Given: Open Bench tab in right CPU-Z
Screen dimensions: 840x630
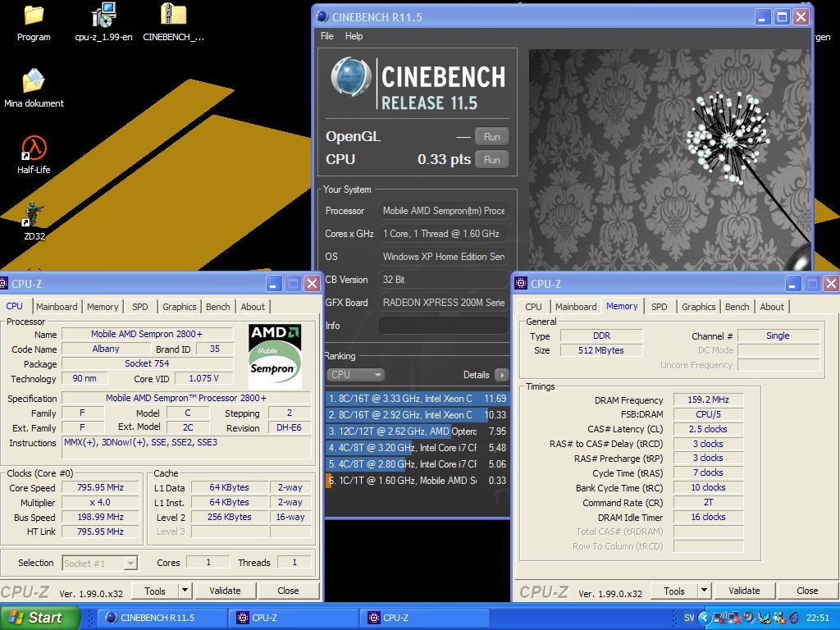Looking at the screenshot, I should coord(737,307).
